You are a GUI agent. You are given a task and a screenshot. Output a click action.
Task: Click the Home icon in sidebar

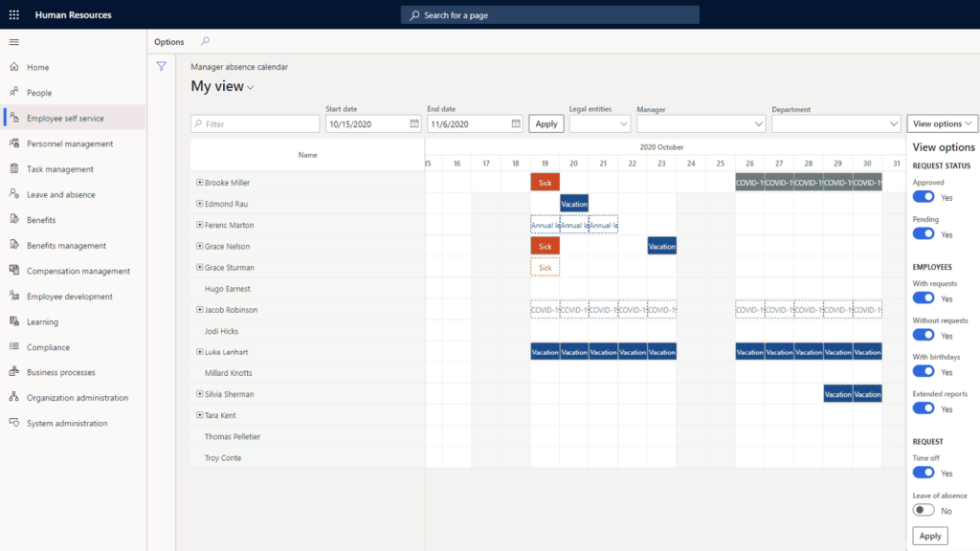pos(14,68)
